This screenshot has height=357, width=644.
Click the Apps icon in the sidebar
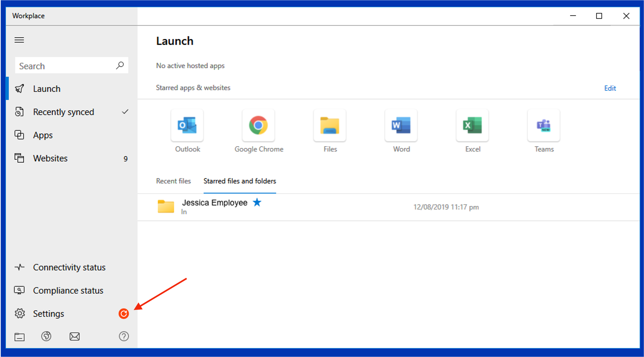click(19, 135)
